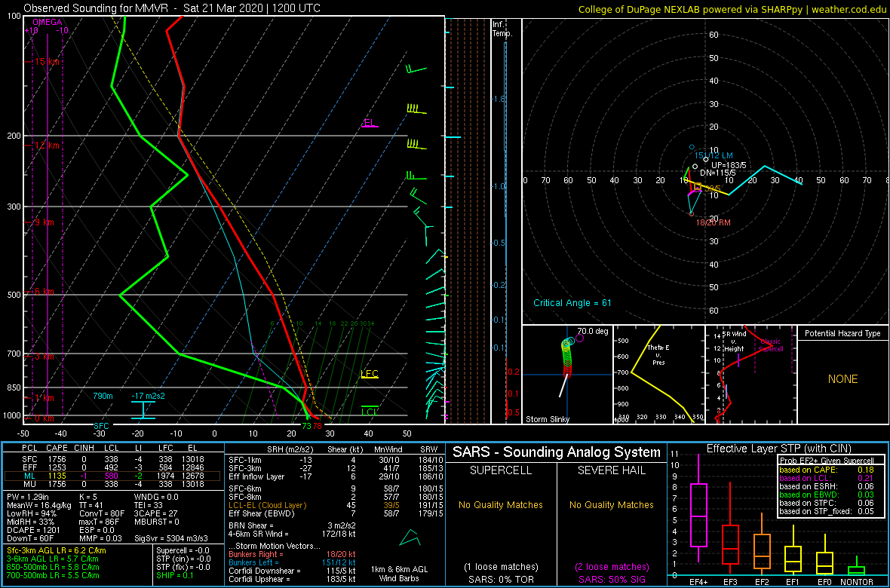Click "(1 loose matches)" text

tap(500, 566)
